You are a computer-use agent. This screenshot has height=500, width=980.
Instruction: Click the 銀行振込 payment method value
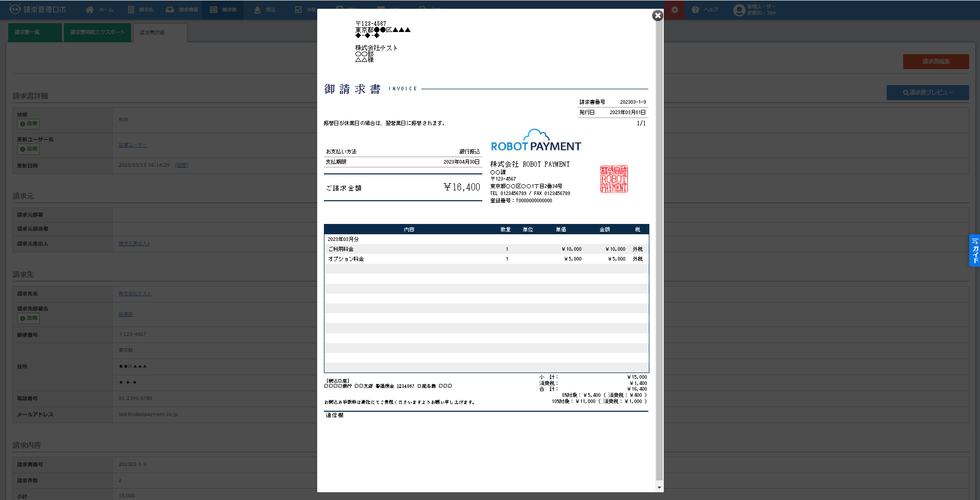pos(469,152)
